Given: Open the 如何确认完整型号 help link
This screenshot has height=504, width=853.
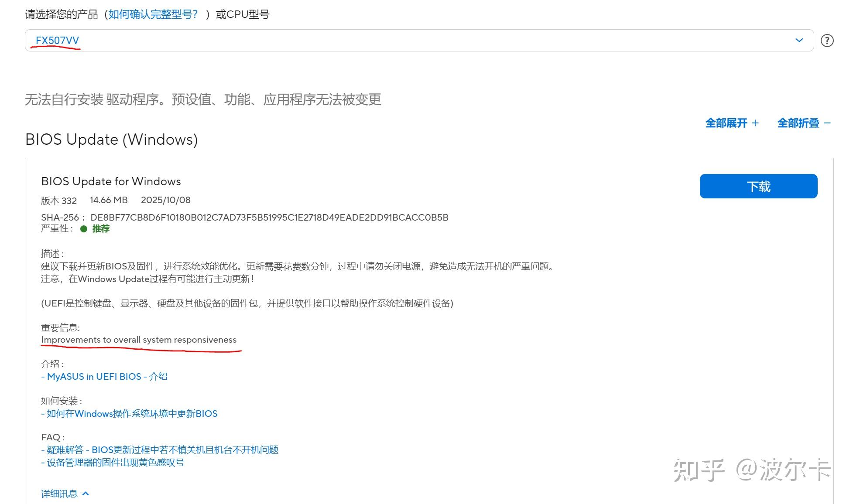Looking at the screenshot, I should tap(153, 14).
